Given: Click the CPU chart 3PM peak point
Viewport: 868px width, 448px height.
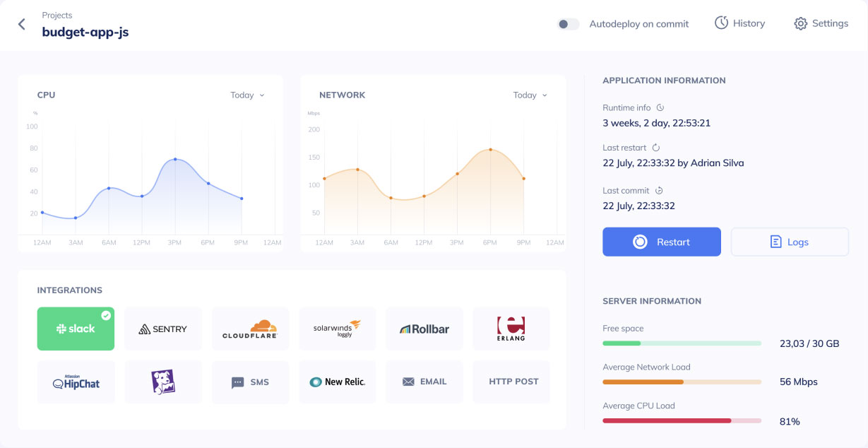Looking at the screenshot, I should click(175, 159).
